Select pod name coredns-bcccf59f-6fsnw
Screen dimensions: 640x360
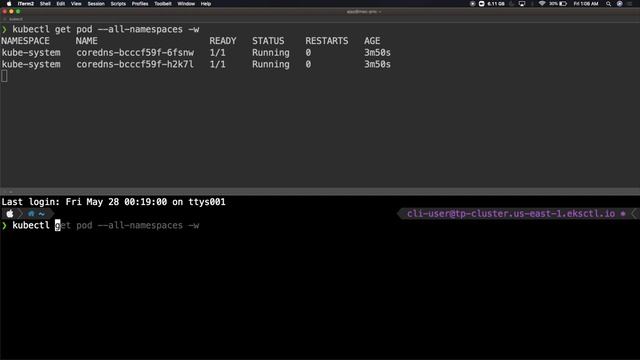coord(135,53)
